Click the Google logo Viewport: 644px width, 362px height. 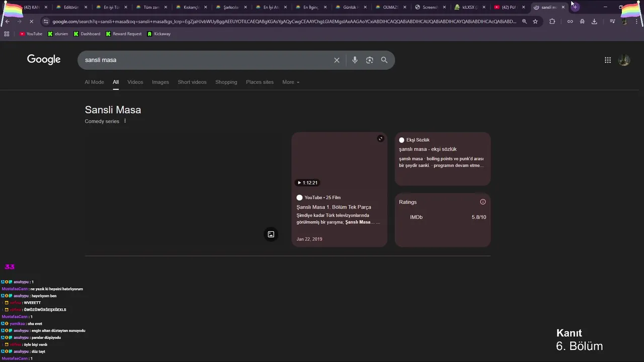coord(44,60)
